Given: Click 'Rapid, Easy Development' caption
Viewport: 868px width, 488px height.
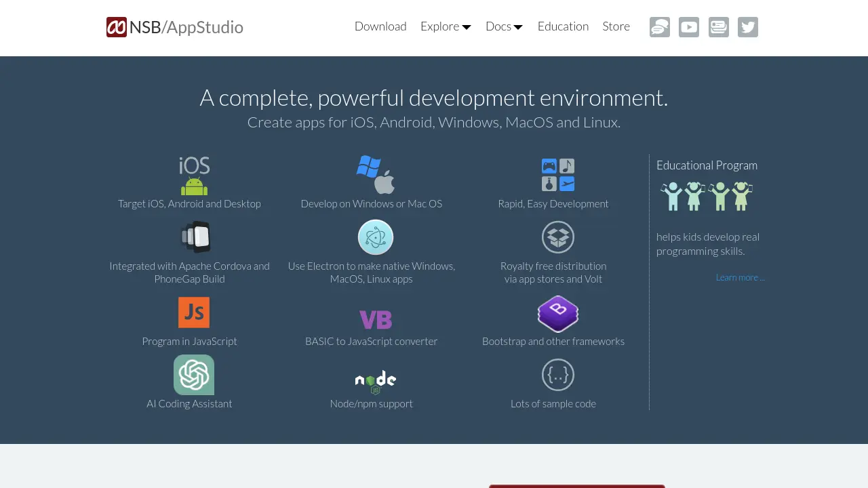Looking at the screenshot, I should coord(553,204).
